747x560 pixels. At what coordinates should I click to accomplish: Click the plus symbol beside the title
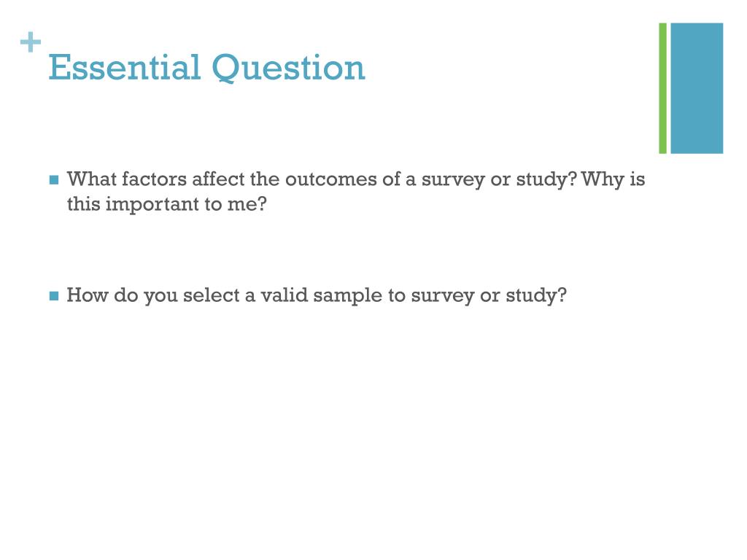30,44
